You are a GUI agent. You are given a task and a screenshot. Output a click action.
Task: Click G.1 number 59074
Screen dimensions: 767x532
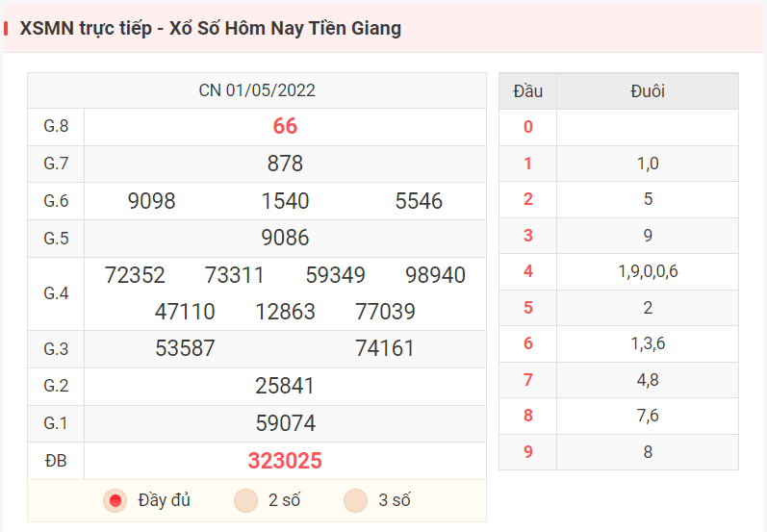pos(286,423)
